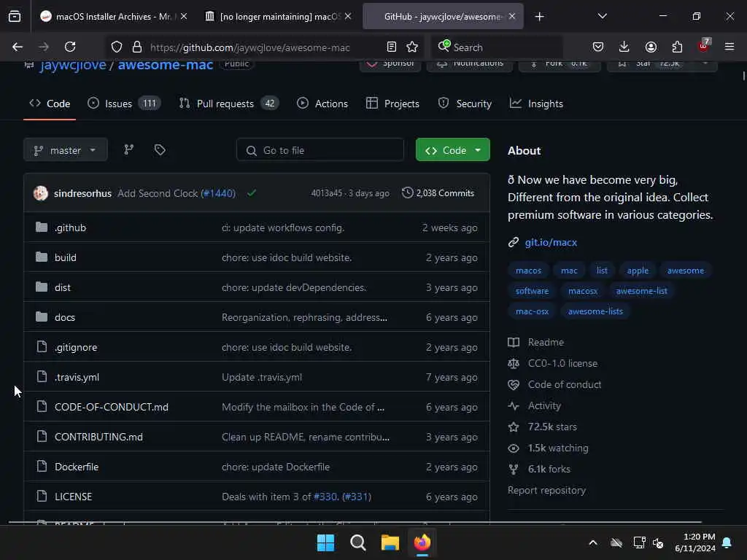747x560 pixels.
Task: Open the Projects tab
Action: [392, 104]
